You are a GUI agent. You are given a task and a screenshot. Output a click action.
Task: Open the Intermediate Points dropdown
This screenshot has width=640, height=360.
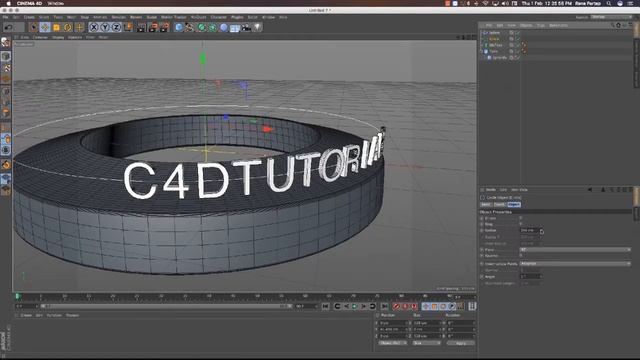(x=575, y=264)
